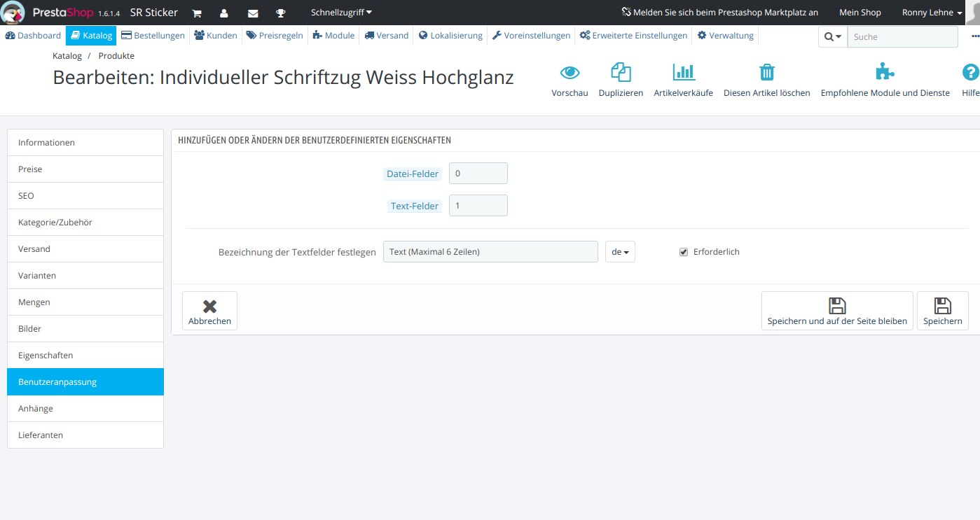Open Artikelverkäufe bar chart icon
Image resolution: width=980 pixels, height=520 pixels.
684,72
